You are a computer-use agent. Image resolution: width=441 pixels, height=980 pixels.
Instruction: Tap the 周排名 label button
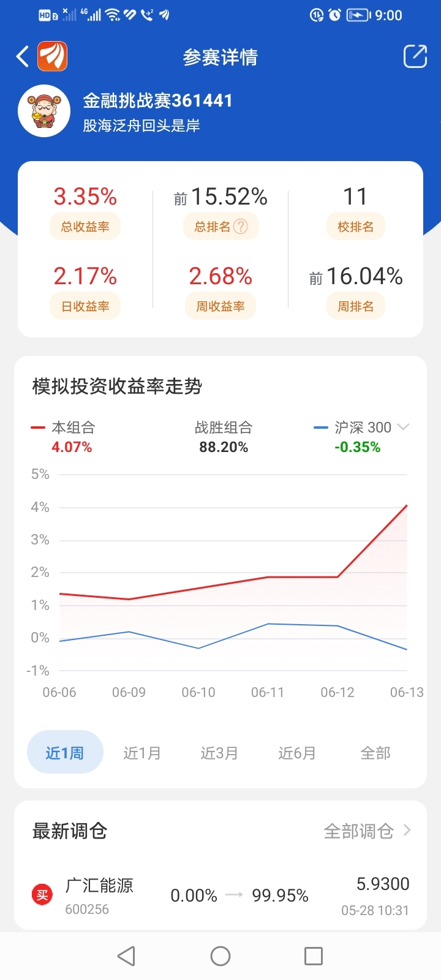pos(355,306)
